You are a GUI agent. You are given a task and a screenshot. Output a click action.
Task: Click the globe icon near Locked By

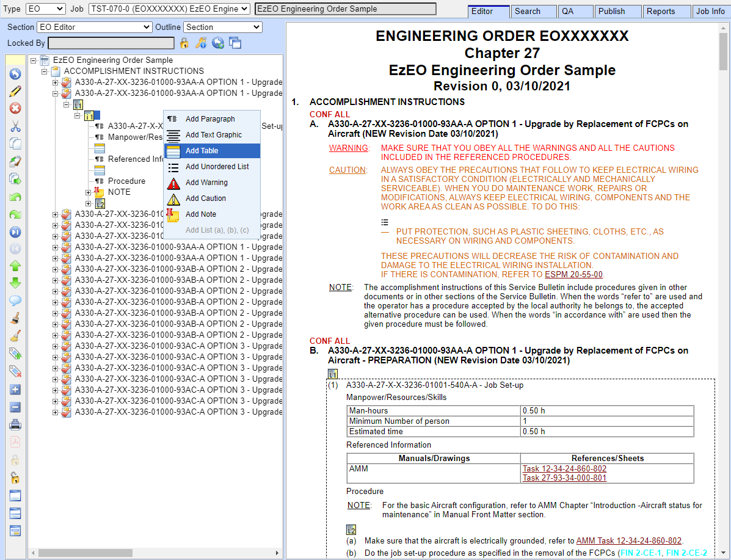218,43
